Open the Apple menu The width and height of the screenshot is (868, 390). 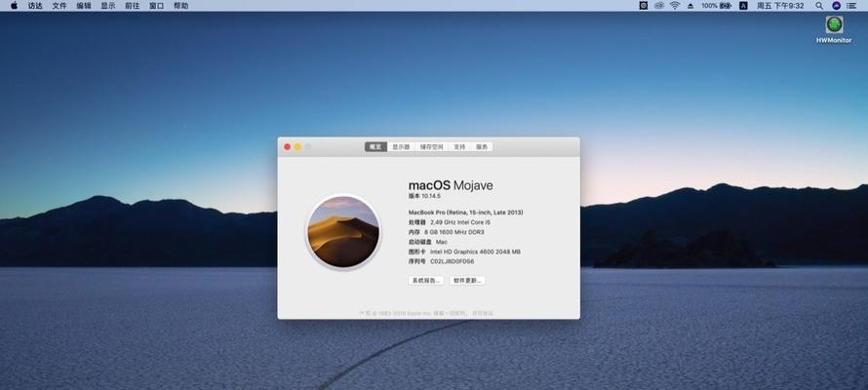[14, 6]
